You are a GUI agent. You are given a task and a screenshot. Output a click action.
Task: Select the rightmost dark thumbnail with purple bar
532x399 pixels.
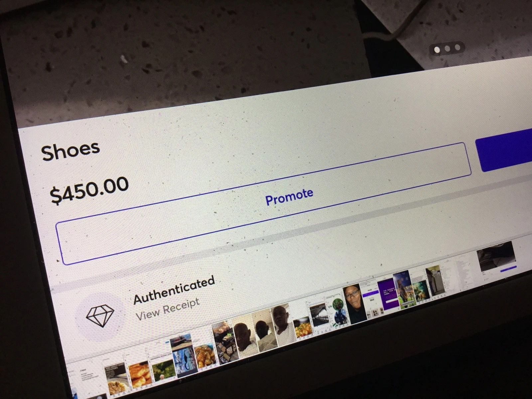click(497, 257)
